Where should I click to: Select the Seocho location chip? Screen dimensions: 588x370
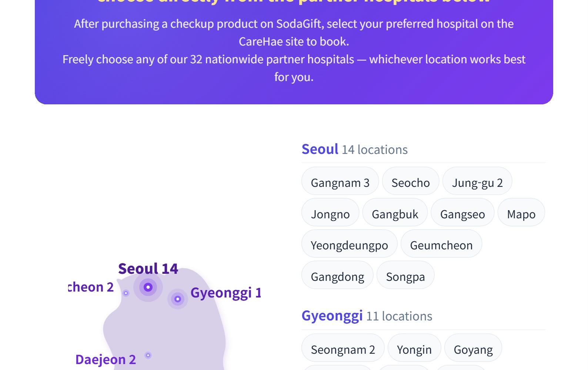point(411,181)
